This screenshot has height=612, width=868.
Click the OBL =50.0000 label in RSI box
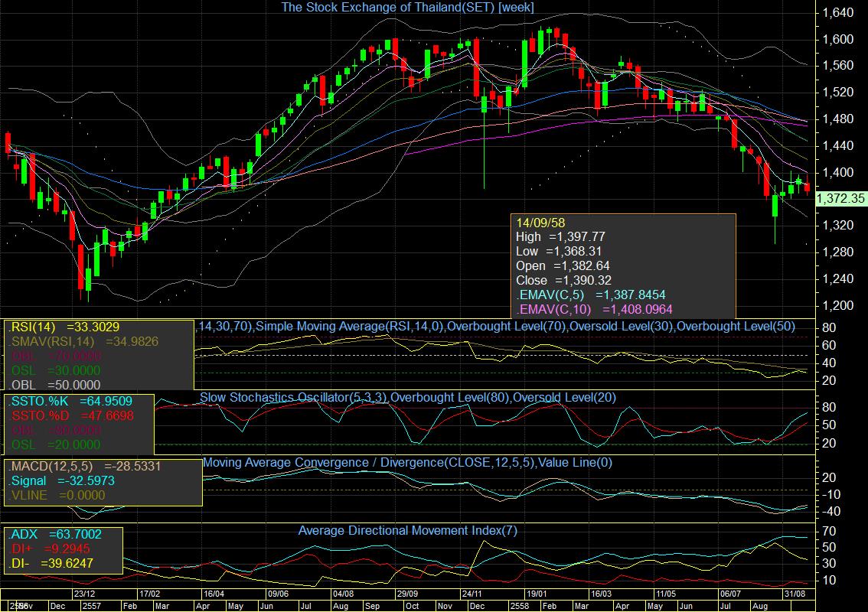point(55,385)
